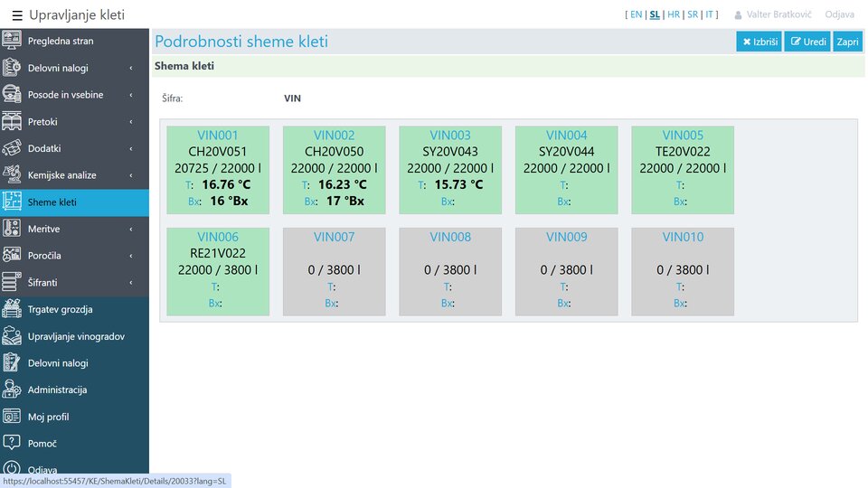Click the Pregledna stran sidebar icon

pyautogui.click(x=12, y=41)
